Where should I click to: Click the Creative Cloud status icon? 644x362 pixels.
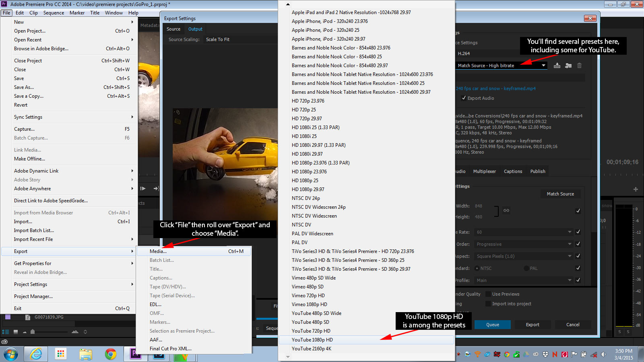tap(4, 342)
